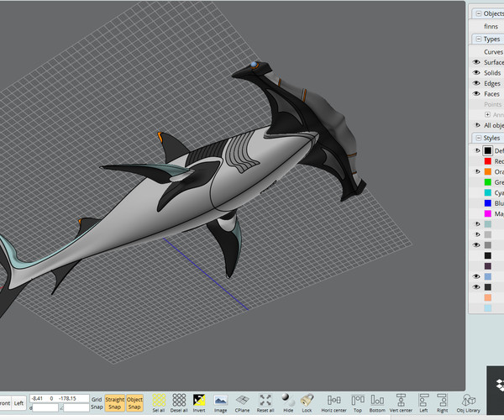Click Reset all view icon

(265, 401)
